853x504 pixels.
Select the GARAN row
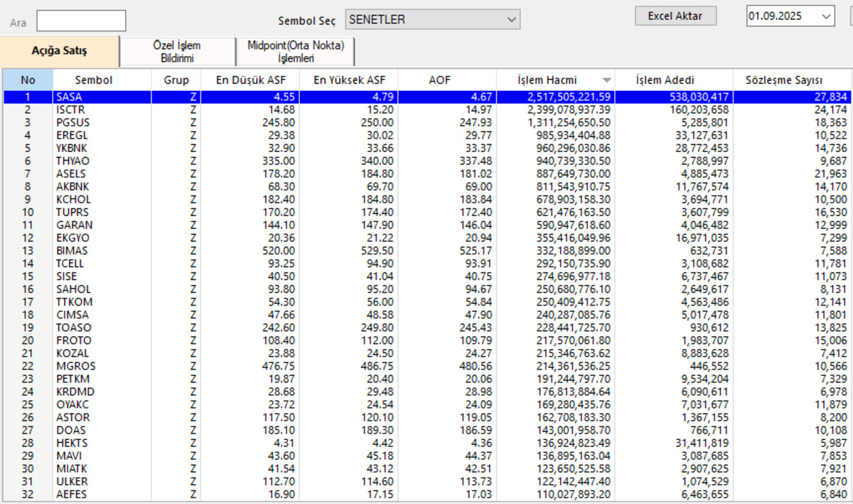tap(426, 225)
